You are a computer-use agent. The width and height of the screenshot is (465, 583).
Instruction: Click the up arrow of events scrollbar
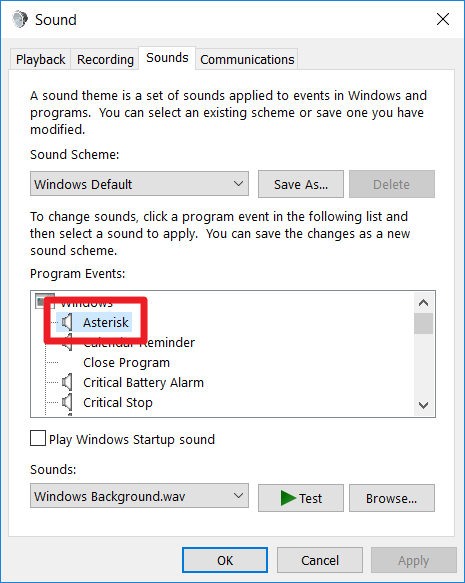(x=423, y=303)
